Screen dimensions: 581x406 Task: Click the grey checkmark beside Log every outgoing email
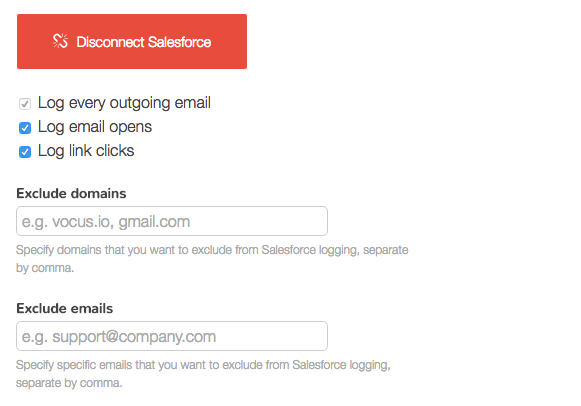[x=25, y=104]
